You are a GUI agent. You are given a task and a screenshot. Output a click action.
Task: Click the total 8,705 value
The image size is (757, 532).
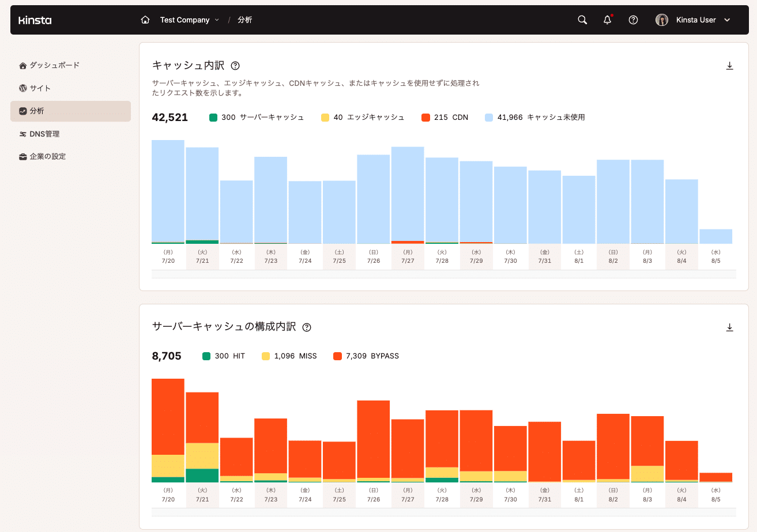[167, 356]
